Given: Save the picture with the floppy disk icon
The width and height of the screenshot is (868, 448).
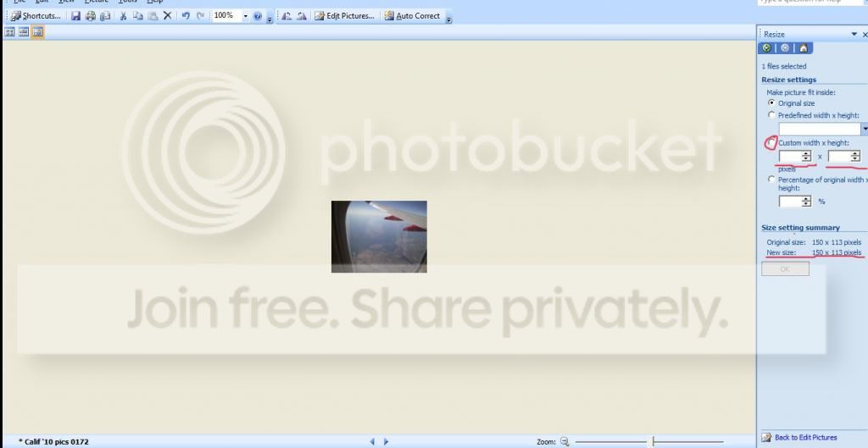Looking at the screenshot, I should pos(75,16).
